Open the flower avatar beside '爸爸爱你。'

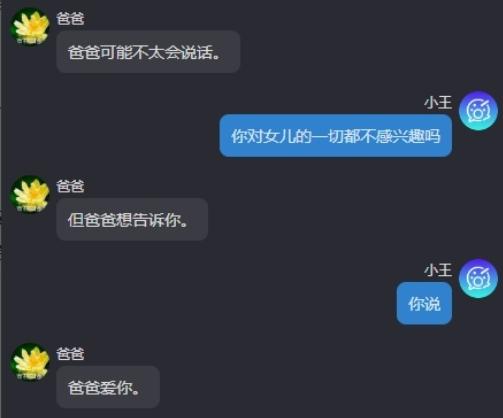(30, 362)
